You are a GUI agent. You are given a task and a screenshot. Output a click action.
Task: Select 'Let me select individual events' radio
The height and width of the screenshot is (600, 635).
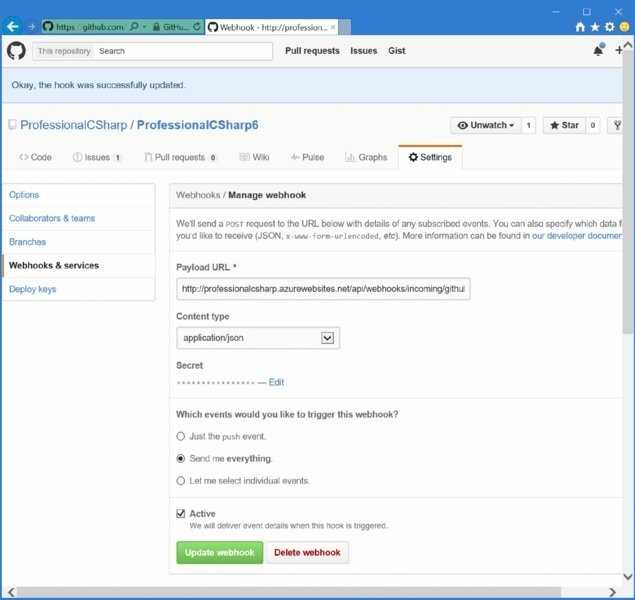tap(181, 481)
